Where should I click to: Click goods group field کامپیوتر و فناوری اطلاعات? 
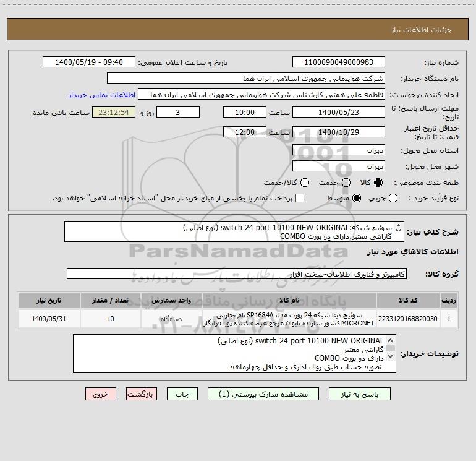pos(237,274)
